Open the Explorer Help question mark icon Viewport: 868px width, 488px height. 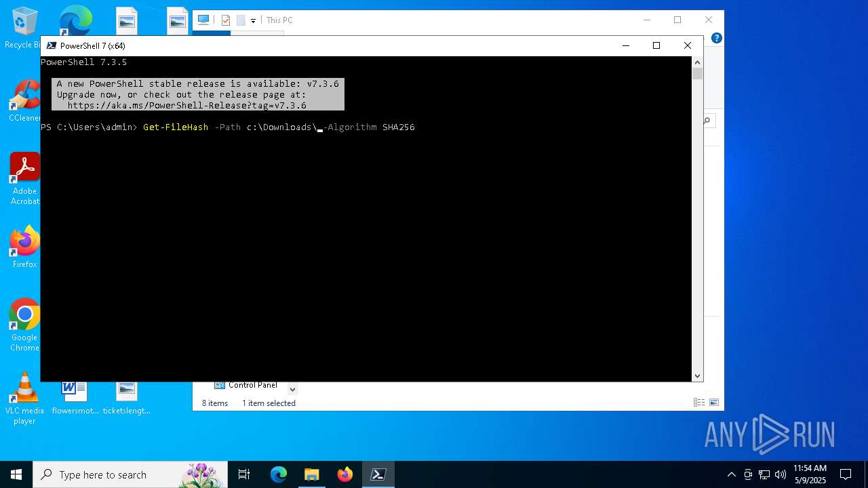[x=716, y=38]
